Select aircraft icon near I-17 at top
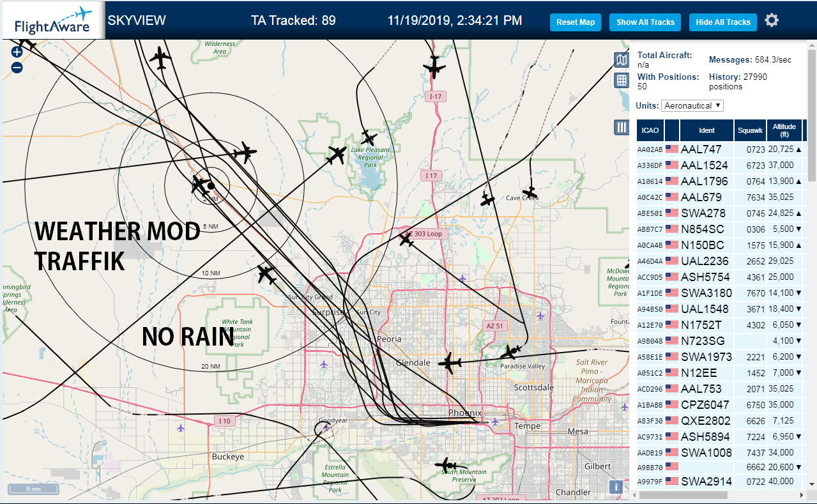The image size is (817, 504). [x=434, y=66]
